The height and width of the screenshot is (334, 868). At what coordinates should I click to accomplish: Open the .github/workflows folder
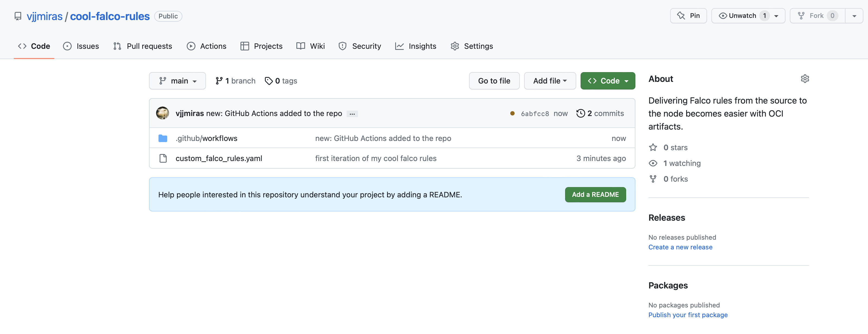pyautogui.click(x=206, y=137)
